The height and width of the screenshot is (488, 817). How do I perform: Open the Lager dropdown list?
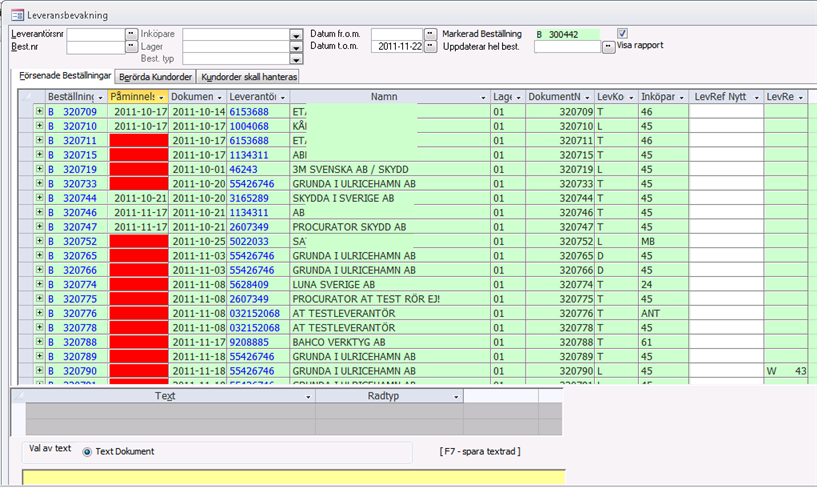pyautogui.click(x=295, y=47)
